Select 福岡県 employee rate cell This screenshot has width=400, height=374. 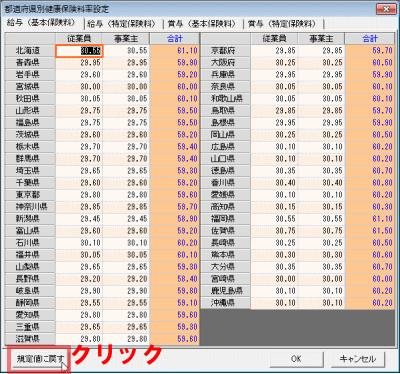(274, 219)
